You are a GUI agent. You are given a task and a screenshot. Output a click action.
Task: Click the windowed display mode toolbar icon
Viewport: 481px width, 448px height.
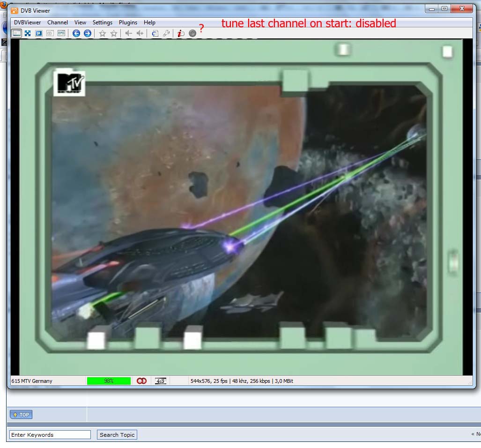pyautogui.click(x=16, y=33)
